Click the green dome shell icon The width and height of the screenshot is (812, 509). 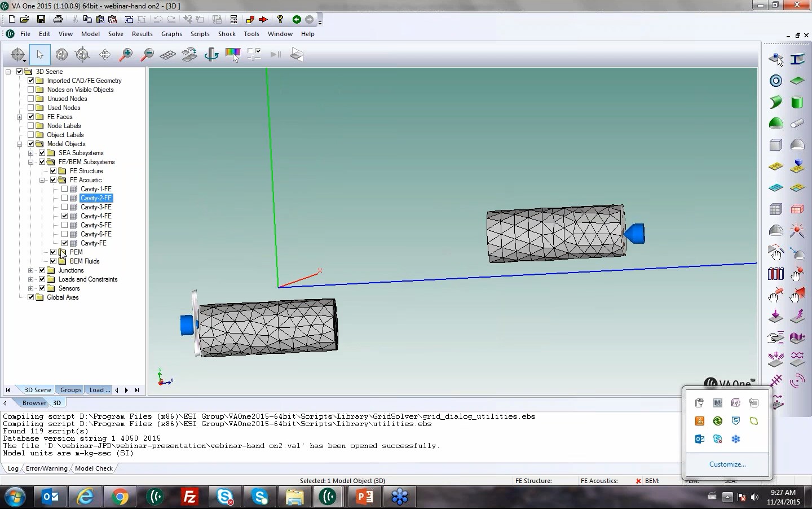point(776,124)
